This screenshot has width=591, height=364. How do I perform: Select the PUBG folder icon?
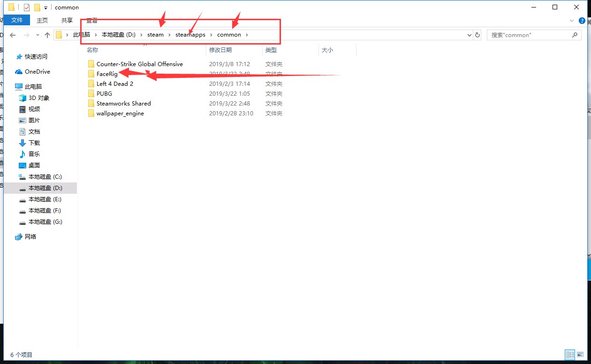pyautogui.click(x=91, y=93)
